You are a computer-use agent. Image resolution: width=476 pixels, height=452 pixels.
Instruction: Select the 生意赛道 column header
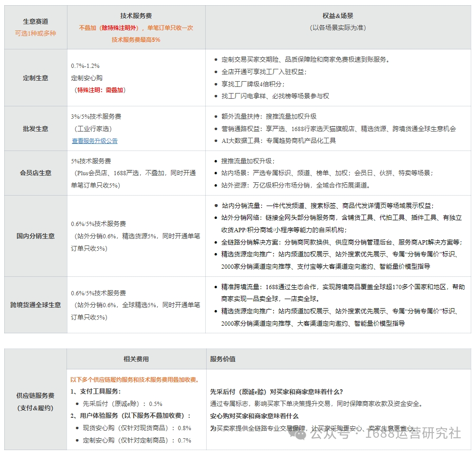pos(36,21)
